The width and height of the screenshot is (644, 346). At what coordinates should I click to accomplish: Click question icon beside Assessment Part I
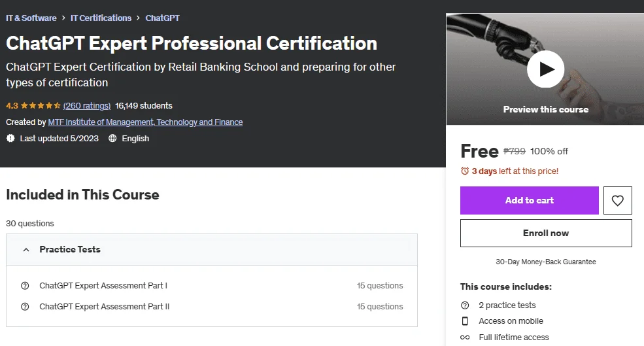pyautogui.click(x=25, y=286)
